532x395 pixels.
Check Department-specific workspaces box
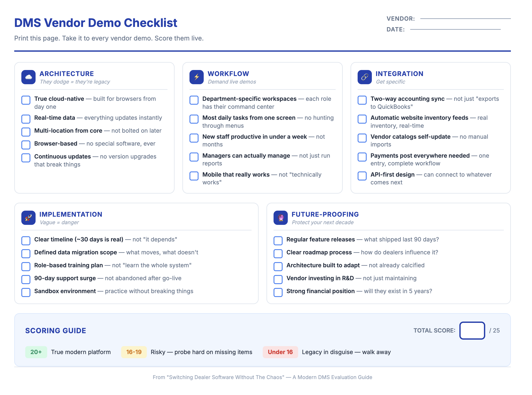[x=194, y=100]
